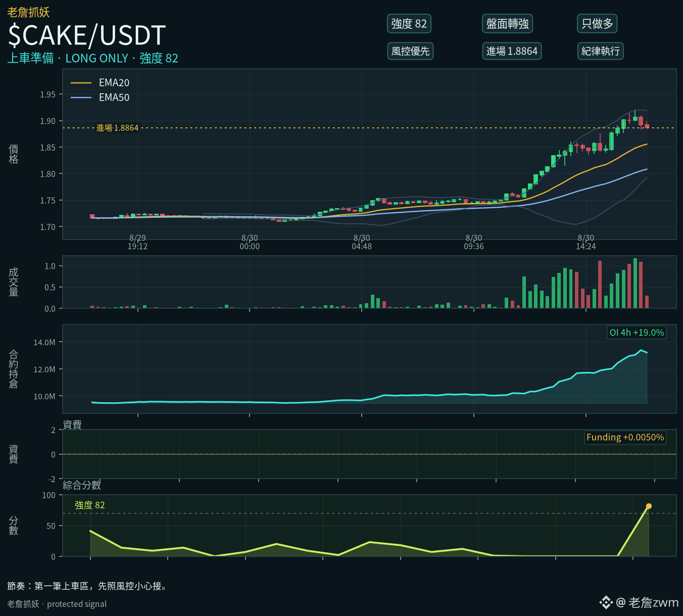The height and width of the screenshot is (616, 683).
Task: Click the 進場 1.8864 label on the price chart
Action: 117,128
